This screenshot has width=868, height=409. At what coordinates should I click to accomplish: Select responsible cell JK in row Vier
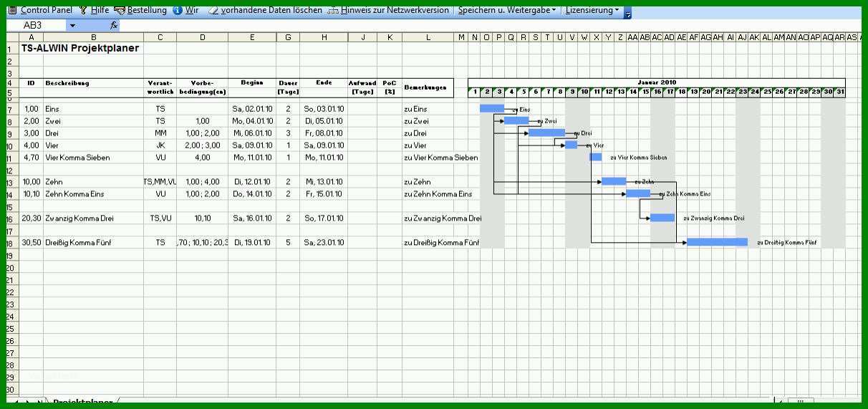(x=160, y=145)
